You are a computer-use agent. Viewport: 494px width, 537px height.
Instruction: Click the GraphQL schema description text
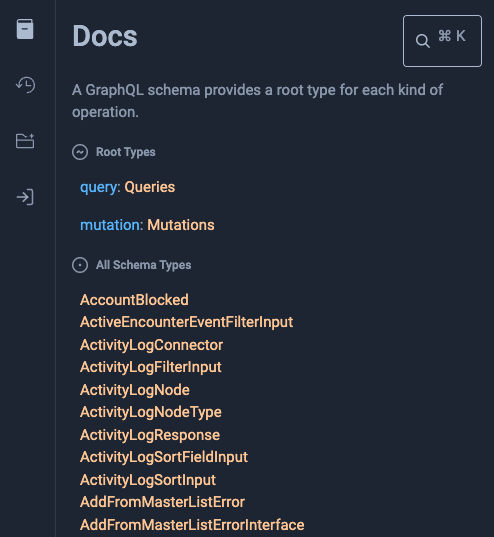[258, 101]
